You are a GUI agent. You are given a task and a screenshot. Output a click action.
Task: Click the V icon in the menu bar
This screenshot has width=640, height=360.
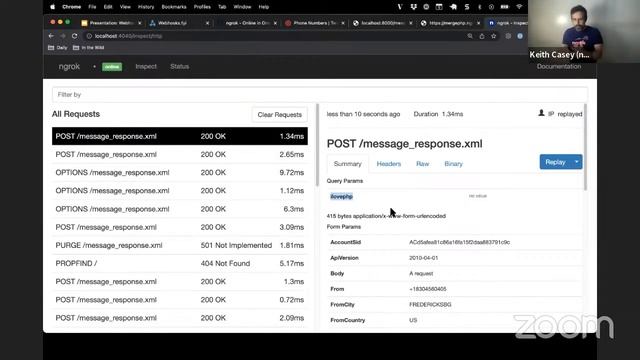tap(400, 7)
